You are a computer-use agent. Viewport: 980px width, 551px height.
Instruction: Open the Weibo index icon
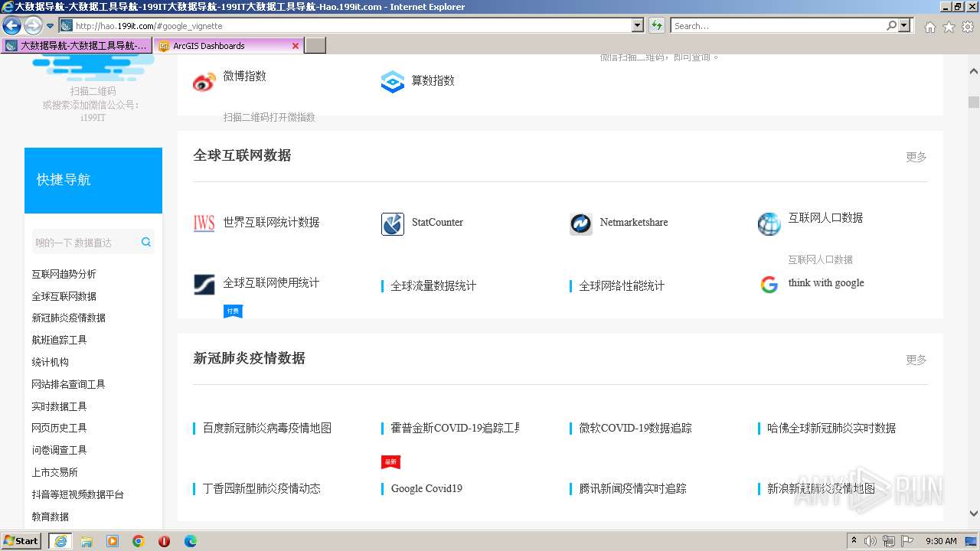(x=204, y=82)
